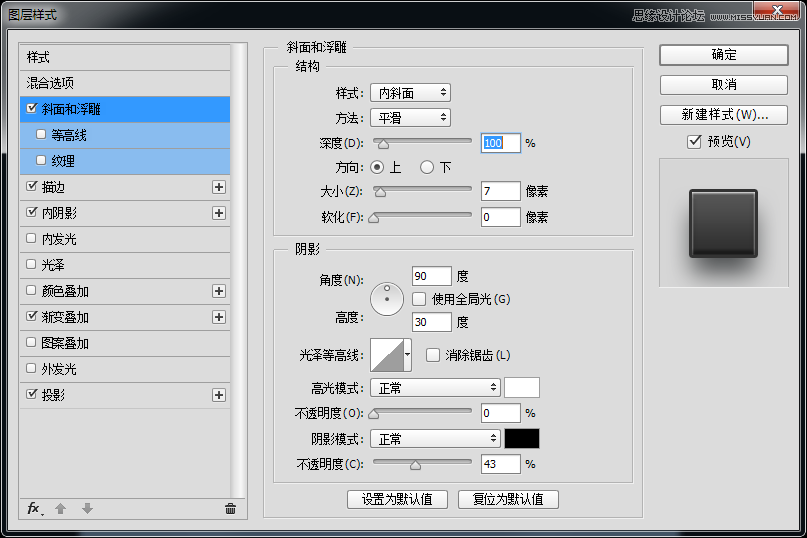Click the 角度 field showing 90

(x=432, y=276)
